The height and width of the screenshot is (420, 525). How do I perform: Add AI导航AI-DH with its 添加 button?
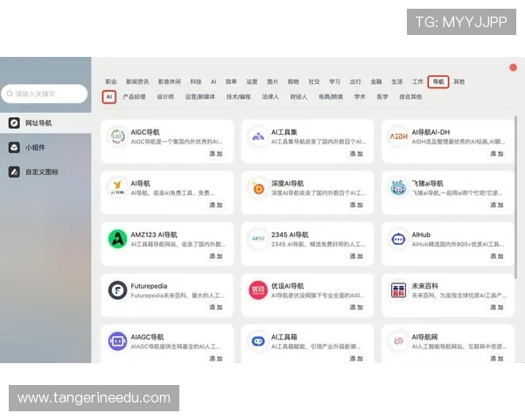click(x=497, y=154)
